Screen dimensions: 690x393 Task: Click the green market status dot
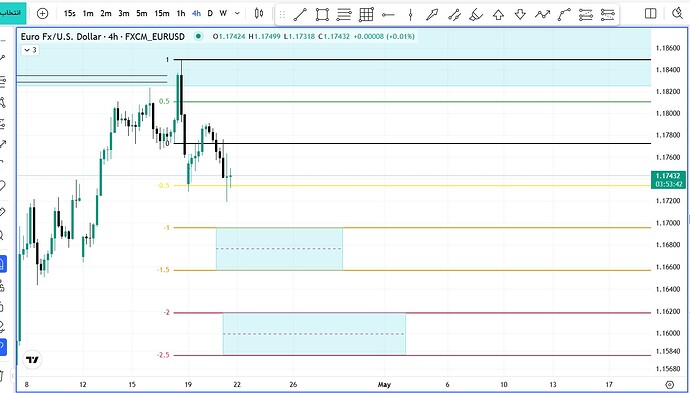(198, 37)
